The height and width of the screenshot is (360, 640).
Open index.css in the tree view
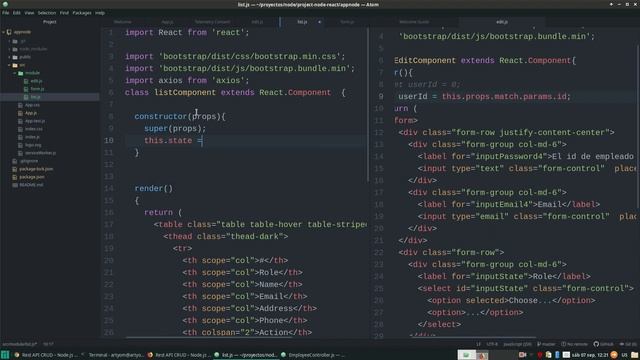point(33,129)
